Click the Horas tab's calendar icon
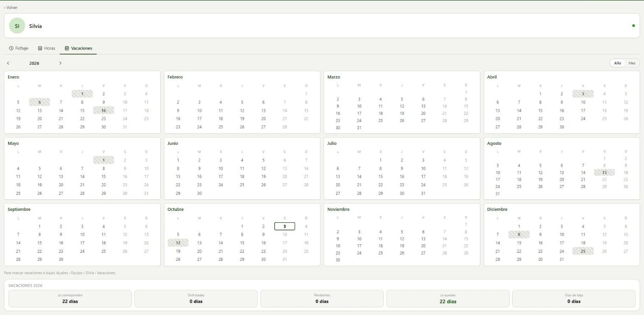Image resolution: width=644 pixels, height=315 pixels. 40,48
